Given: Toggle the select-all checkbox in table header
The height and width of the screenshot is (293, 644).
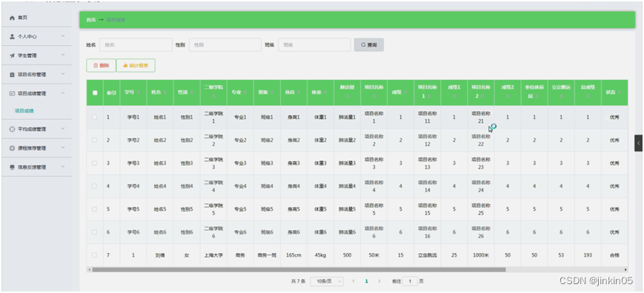Looking at the screenshot, I should (x=95, y=92).
